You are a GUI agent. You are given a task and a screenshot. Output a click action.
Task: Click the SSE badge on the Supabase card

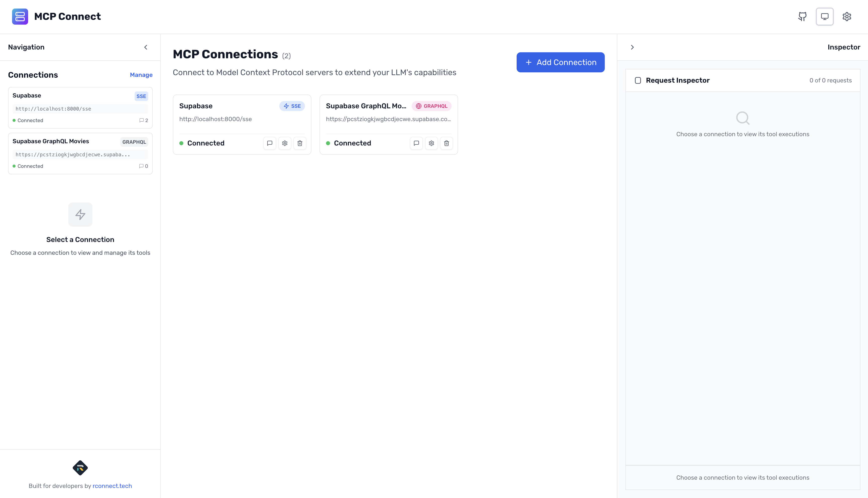click(292, 106)
